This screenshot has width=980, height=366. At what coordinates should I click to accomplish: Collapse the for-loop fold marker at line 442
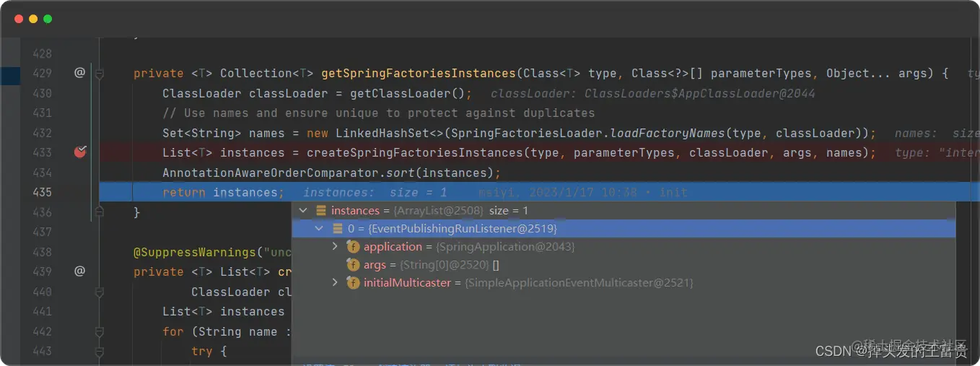point(100,331)
